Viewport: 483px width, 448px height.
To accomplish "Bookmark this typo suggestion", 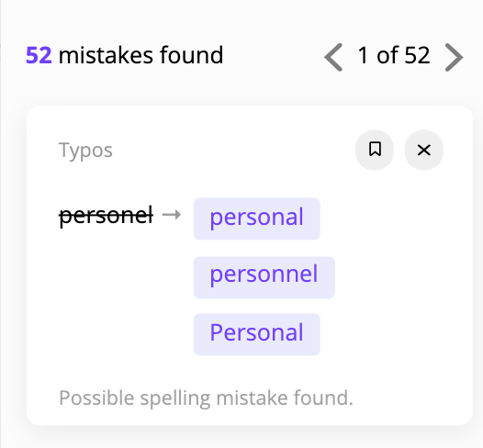I will (375, 150).
